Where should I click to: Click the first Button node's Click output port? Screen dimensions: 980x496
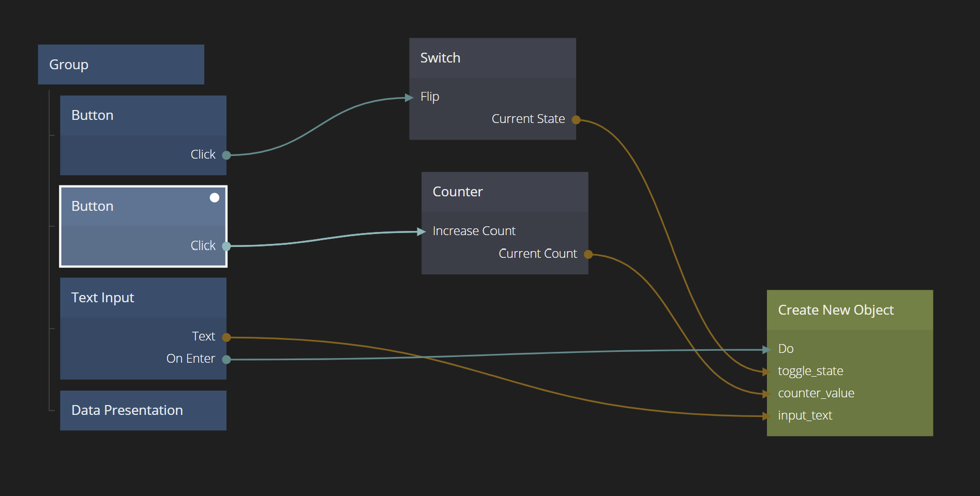click(226, 155)
